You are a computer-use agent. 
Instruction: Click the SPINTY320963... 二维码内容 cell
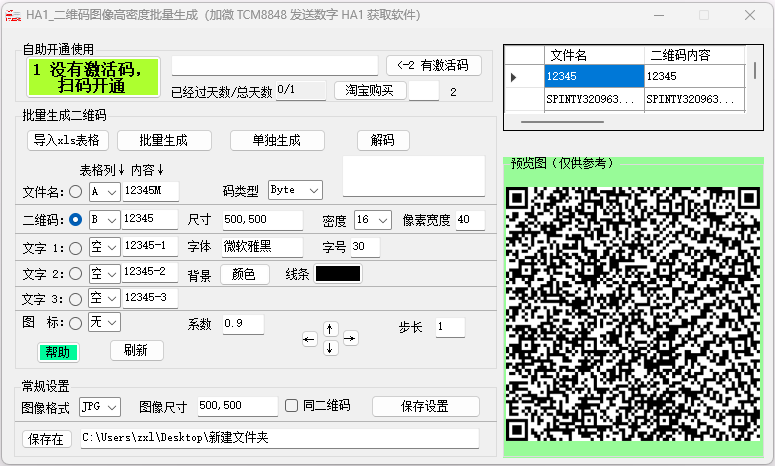click(694, 100)
